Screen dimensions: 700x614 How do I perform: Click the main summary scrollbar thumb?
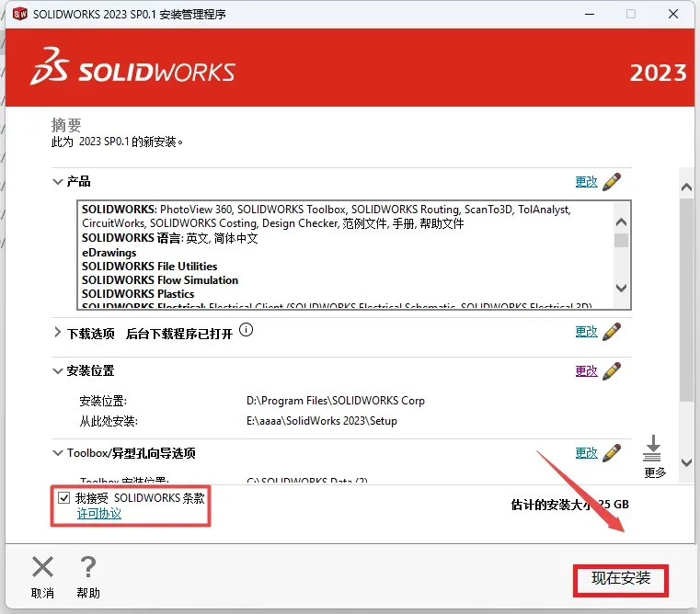pyautogui.click(x=686, y=300)
